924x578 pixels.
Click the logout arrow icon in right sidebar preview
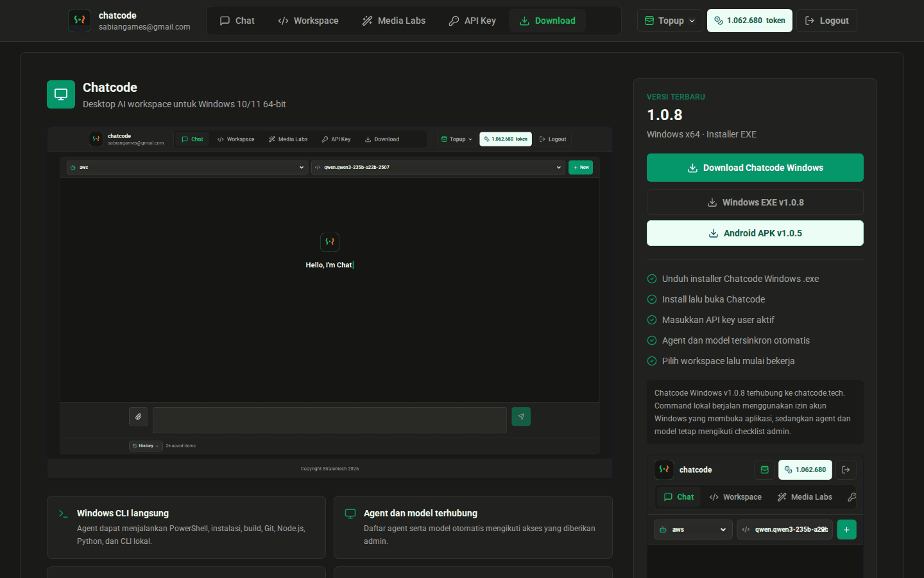pos(846,469)
